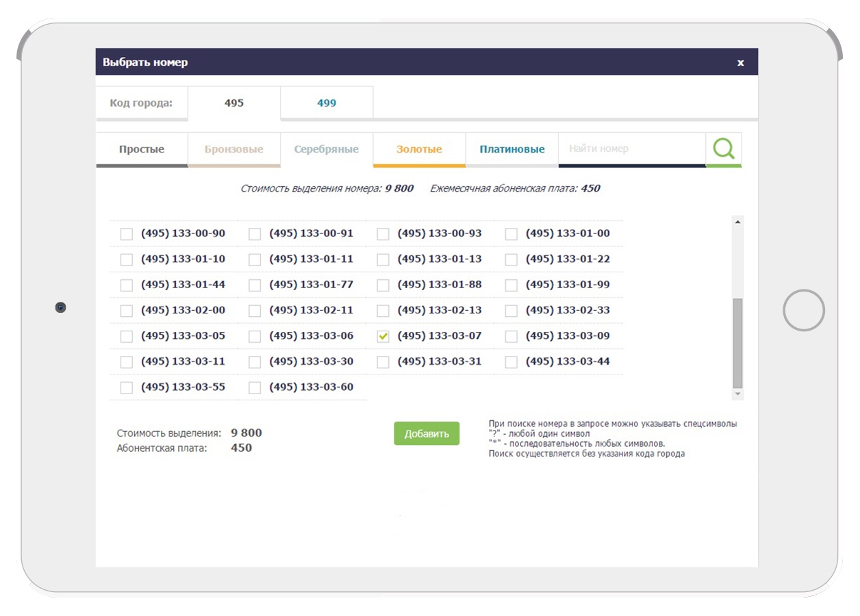Screen dimensions: 860x616
Task: Check number (495) 133-01-00
Action: 511,234
